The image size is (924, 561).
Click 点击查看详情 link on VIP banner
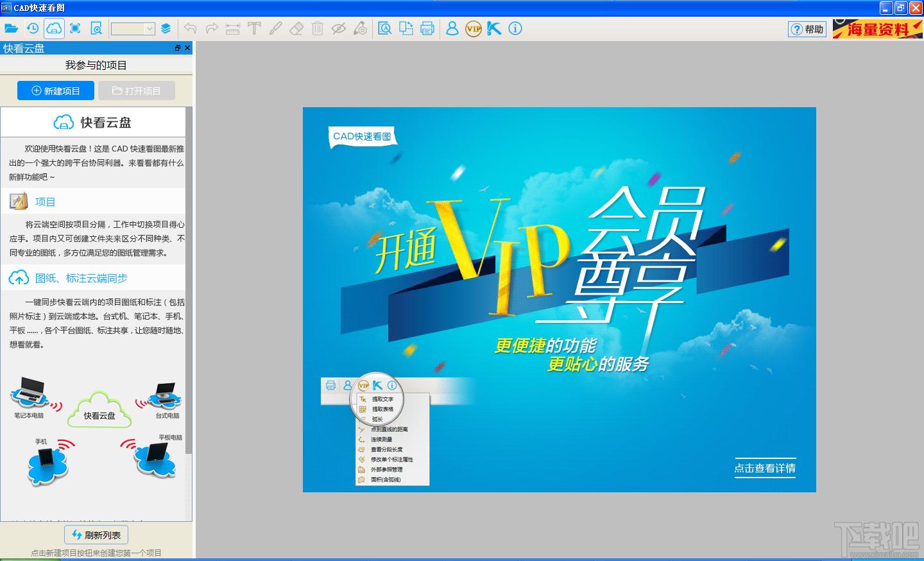click(x=765, y=469)
